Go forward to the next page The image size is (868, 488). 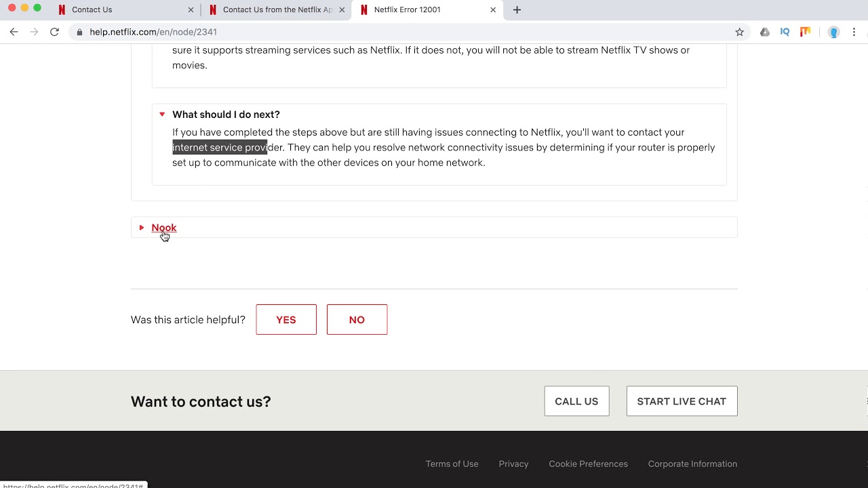click(34, 32)
